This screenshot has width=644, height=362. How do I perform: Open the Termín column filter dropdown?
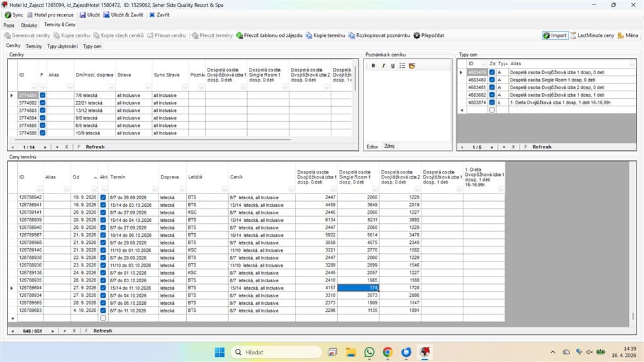(155, 189)
